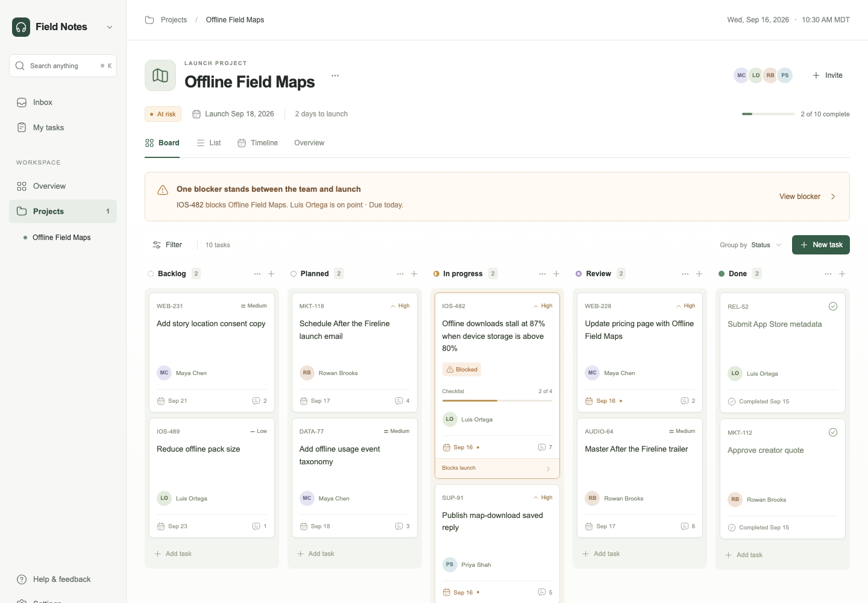Open comments on WEB-231 card
The height and width of the screenshot is (603, 868).
click(x=259, y=401)
